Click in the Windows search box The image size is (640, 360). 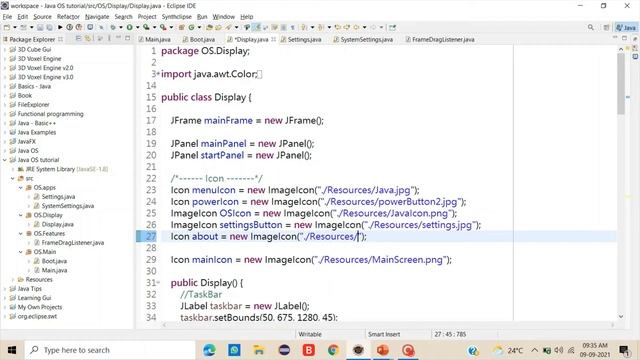click(x=110, y=350)
